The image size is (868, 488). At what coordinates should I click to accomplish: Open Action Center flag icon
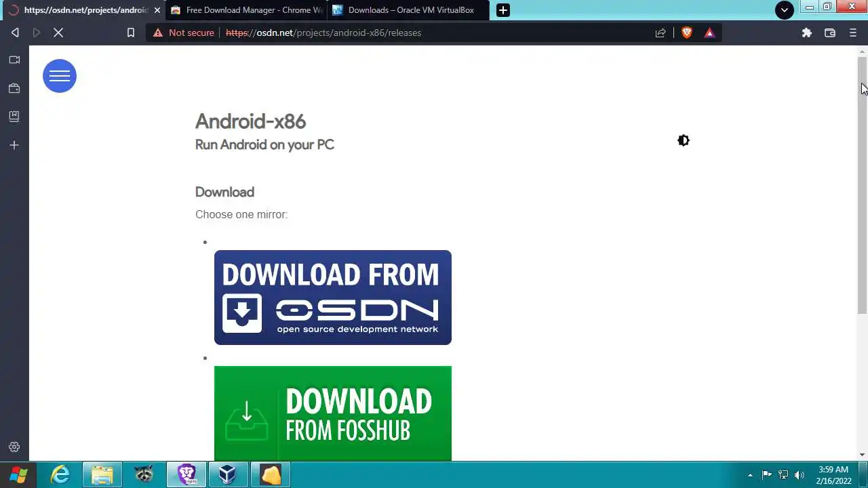(x=767, y=475)
